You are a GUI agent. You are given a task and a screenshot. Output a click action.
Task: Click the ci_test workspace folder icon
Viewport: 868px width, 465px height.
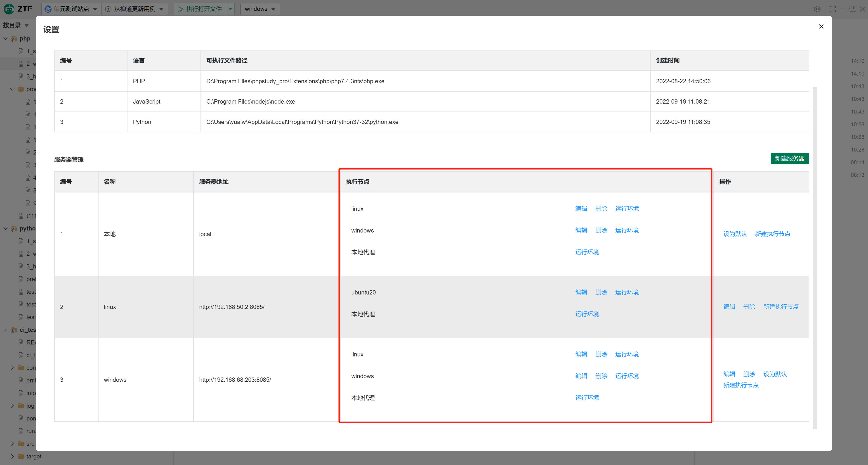click(x=14, y=330)
